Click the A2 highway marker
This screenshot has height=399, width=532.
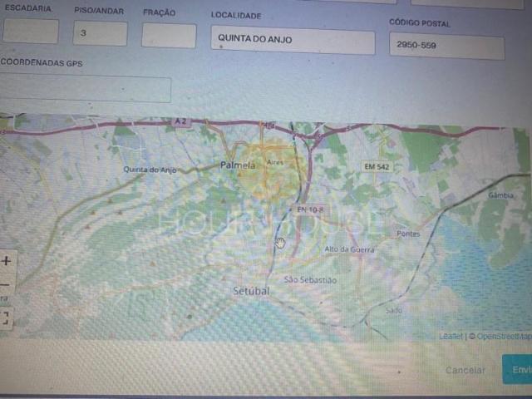181,121
